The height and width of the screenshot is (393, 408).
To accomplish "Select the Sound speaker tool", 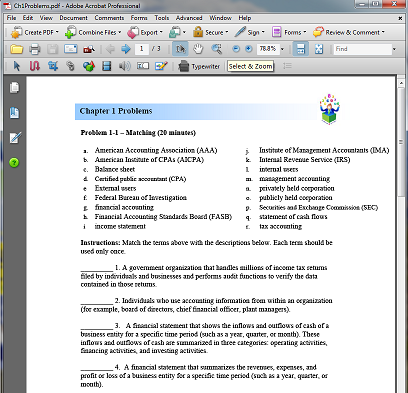I will [x=124, y=66].
